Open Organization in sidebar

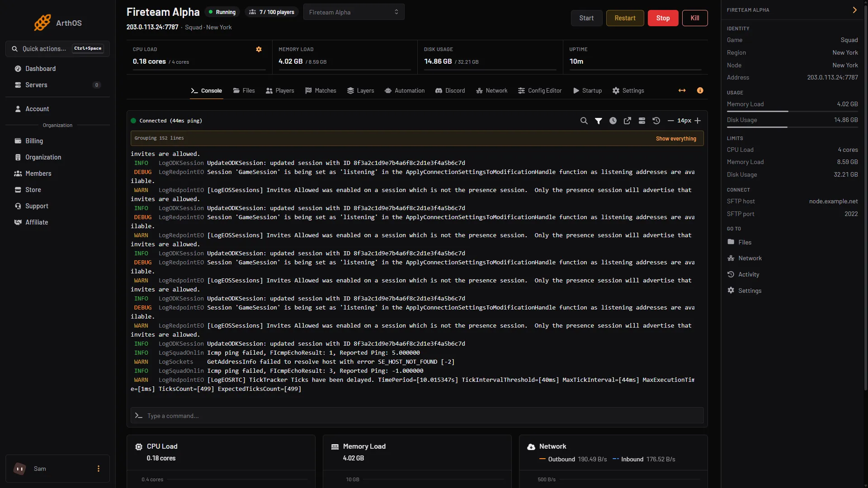pos(57,157)
